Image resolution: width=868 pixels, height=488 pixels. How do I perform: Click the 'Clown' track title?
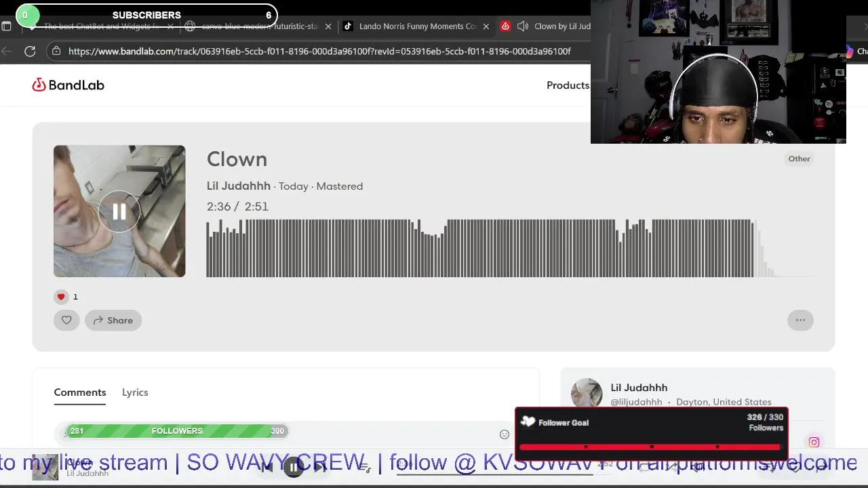[237, 159]
